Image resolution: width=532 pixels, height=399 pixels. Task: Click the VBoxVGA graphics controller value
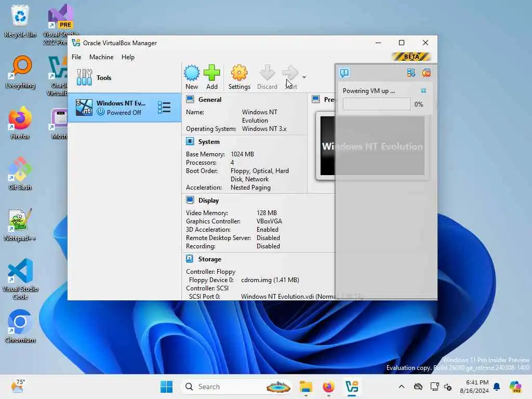269,221
